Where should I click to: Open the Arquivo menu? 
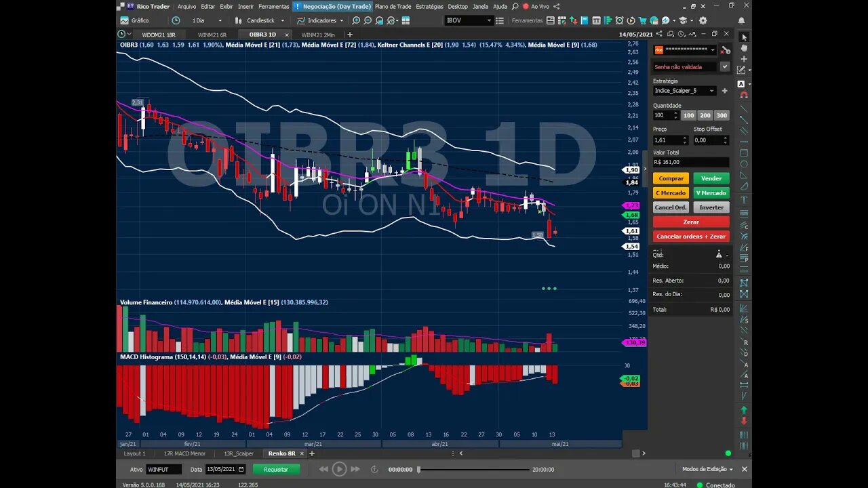(x=186, y=6)
